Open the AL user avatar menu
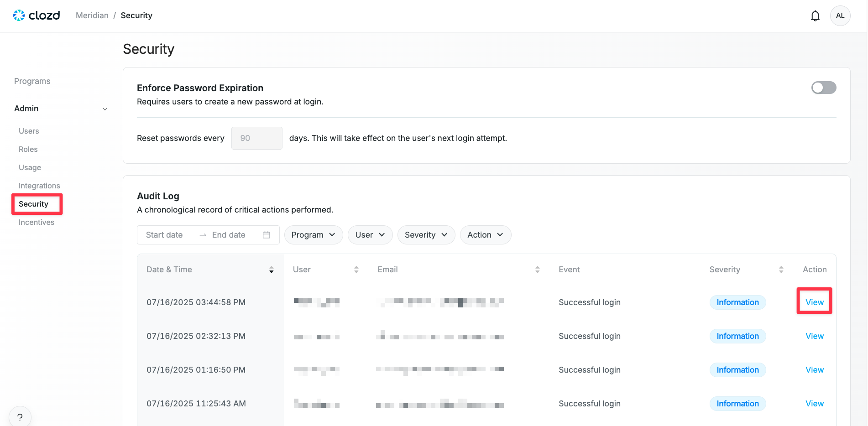868x426 pixels. (840, 16)
